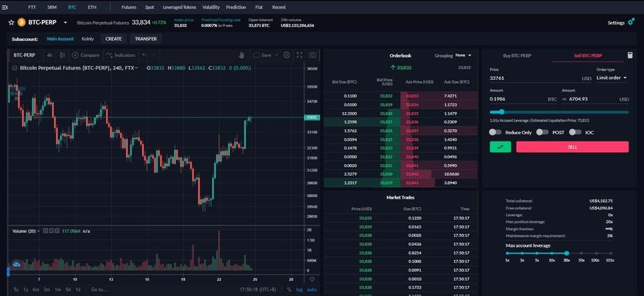This screenshot has height=296, width=644.
Task: Click the Go to... date link
Action: click(100, 289)
